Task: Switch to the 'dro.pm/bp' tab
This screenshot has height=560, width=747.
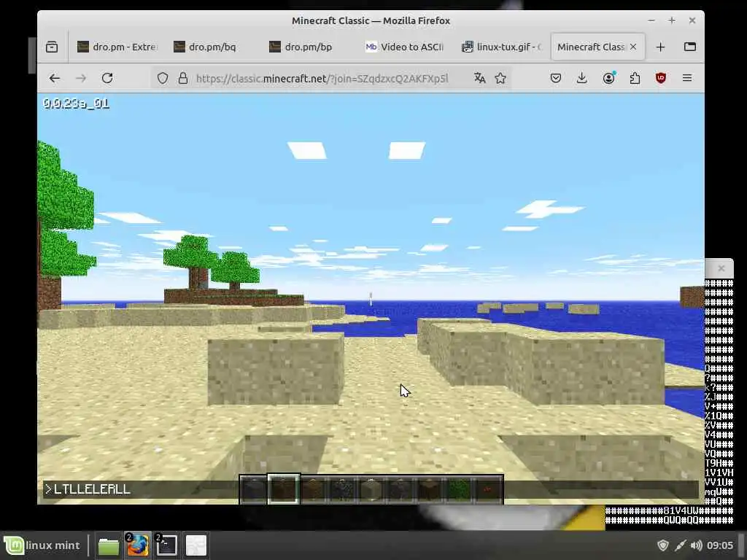Action: [x=309, y=47]
